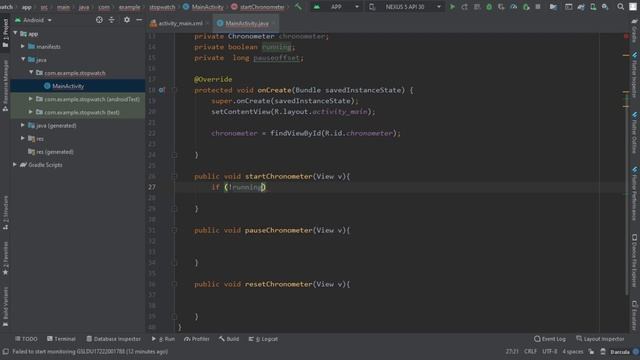Click the Run with Coverage icon

[501, 7]
